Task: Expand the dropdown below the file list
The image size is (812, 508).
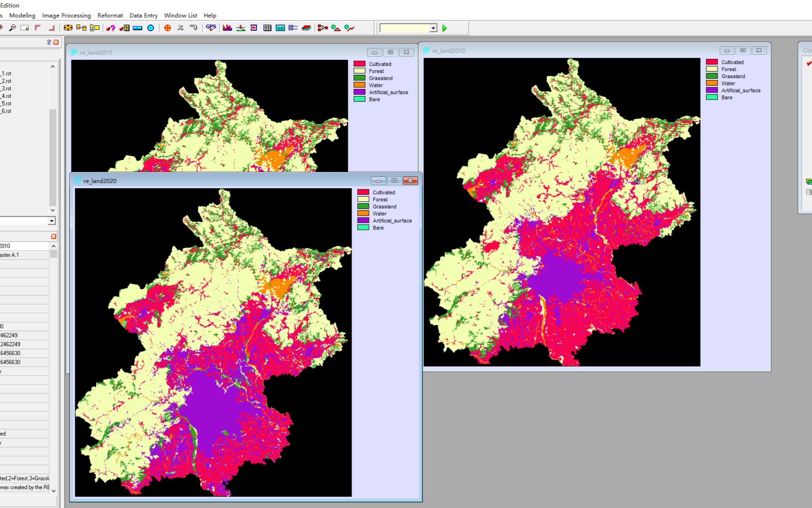Action: [x=52, y=221]
